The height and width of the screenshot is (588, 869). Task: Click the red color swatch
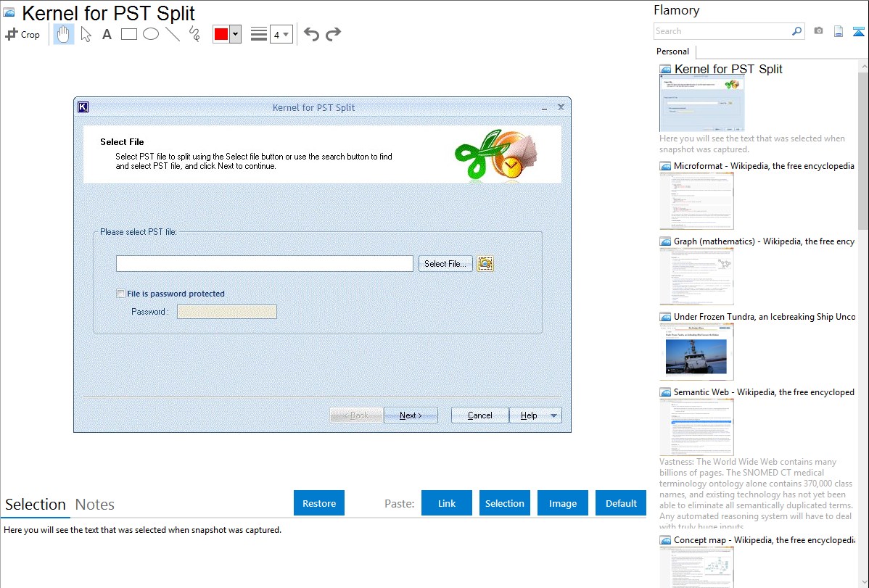point(221,34)
